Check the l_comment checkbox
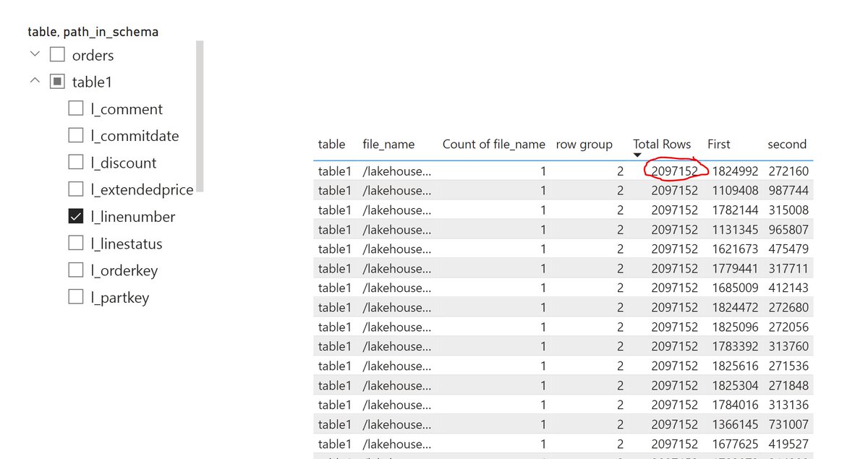Viewport: 868px width, 459px height. point(75,108)
